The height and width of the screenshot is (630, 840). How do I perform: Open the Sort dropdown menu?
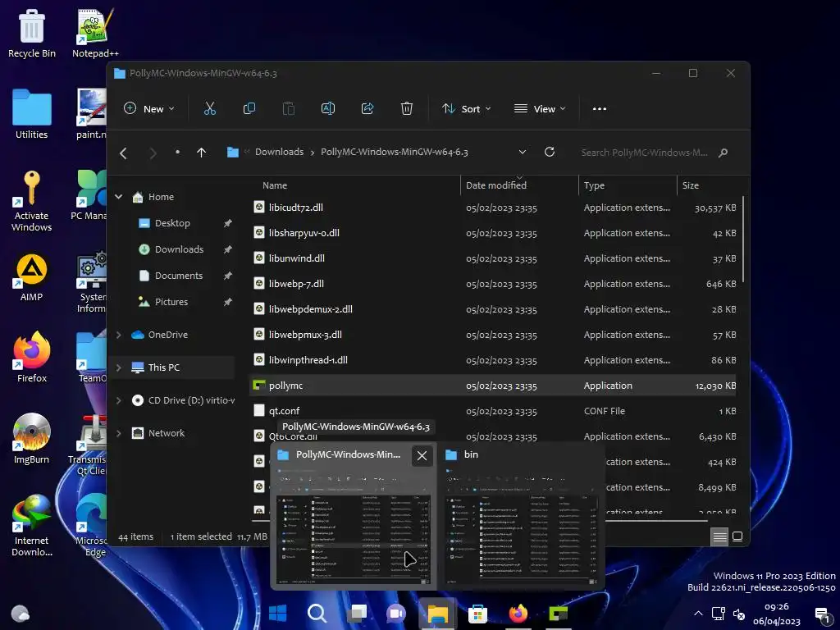467,109
